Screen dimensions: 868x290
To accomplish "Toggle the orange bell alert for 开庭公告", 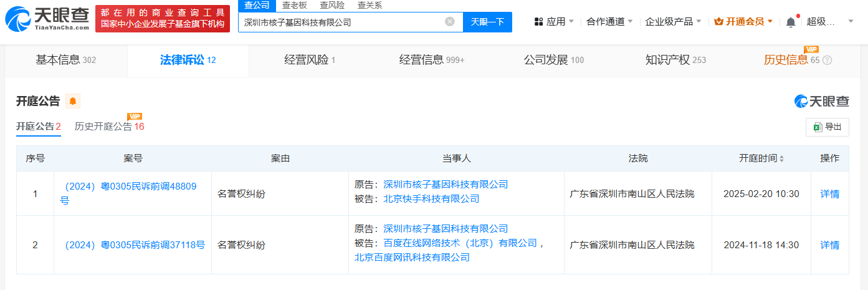I will click(x=73, y=101).
